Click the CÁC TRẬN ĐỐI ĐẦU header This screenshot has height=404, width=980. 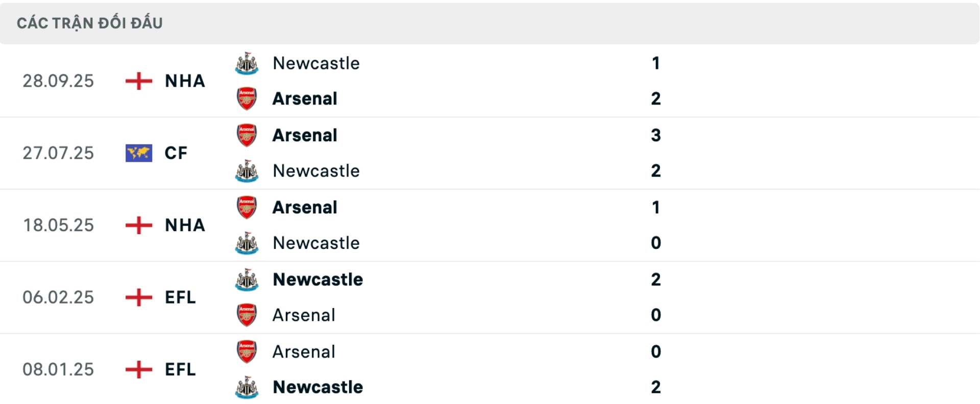(x=89, y=23)
